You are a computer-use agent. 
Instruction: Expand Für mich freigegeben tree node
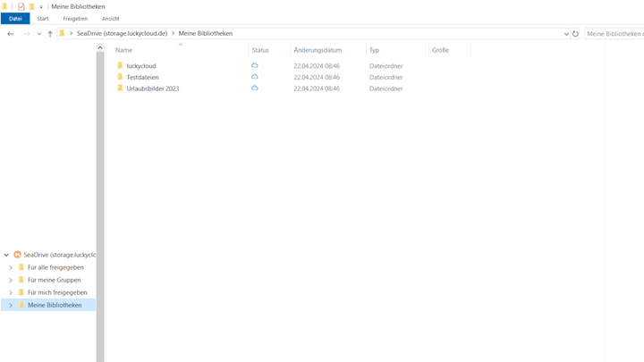[11, 292]
